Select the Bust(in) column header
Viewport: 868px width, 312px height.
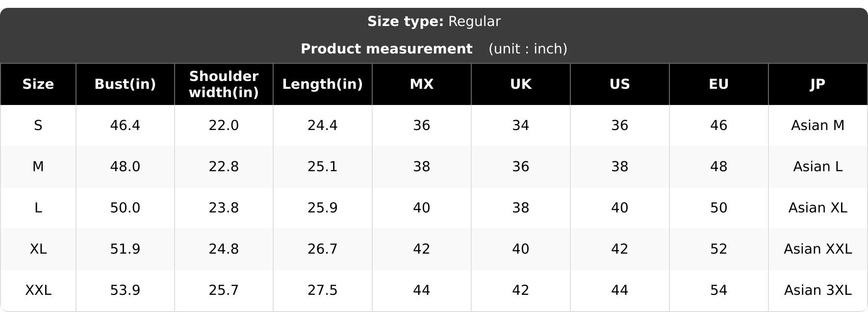[x=125, y=84]
